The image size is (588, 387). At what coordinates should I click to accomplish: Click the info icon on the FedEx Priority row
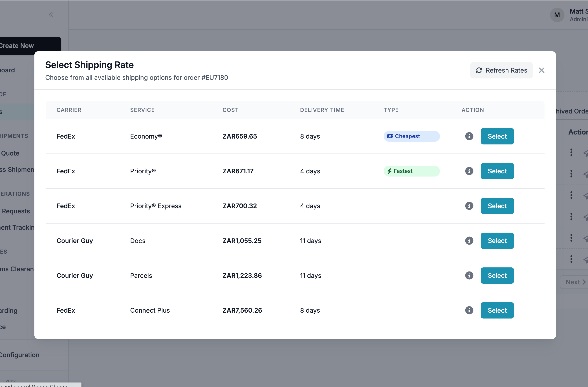[469, 171]
